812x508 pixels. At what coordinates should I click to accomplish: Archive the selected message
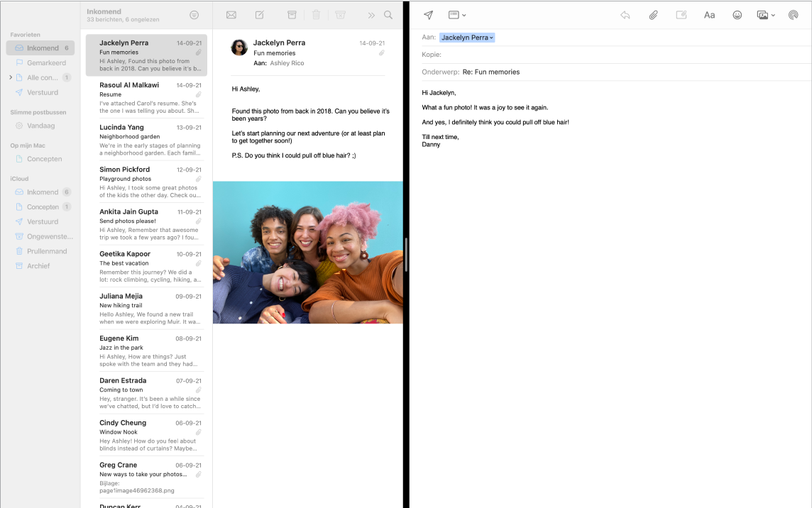coord(291,14)
